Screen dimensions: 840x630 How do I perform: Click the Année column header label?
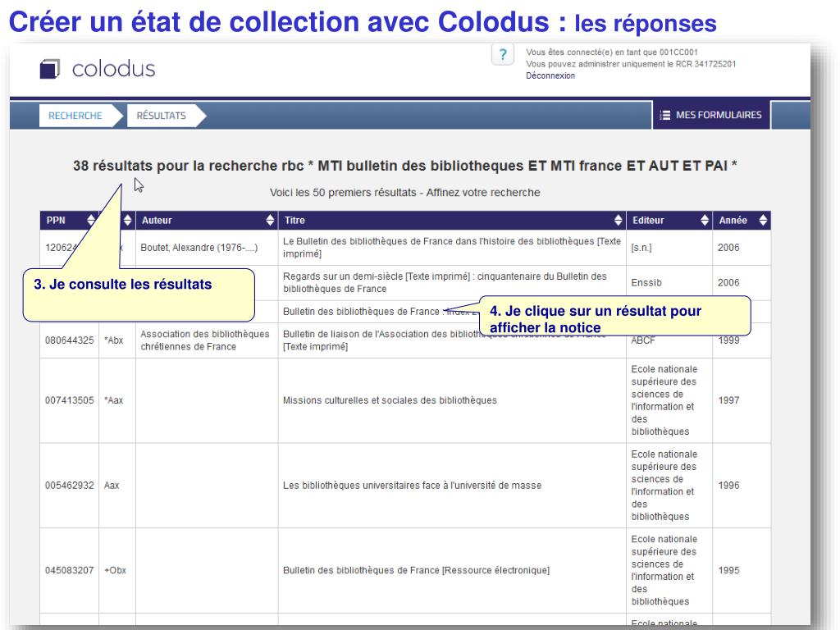[x=733, y=220]
